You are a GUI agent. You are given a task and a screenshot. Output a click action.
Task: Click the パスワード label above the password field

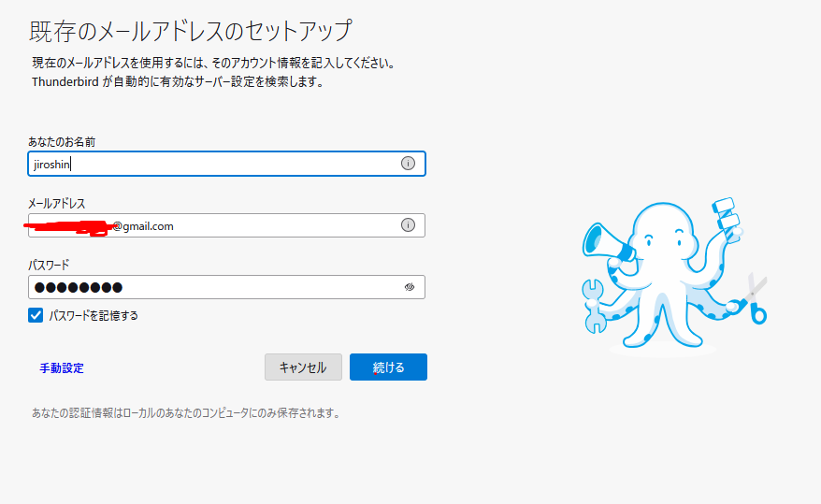49,266
